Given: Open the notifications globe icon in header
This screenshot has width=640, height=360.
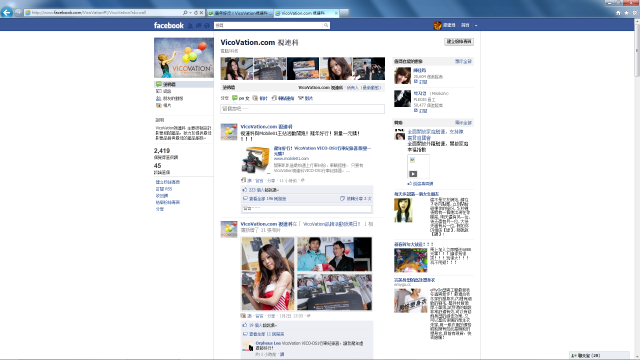Looking at the screenshot, I should pos(207,25).
